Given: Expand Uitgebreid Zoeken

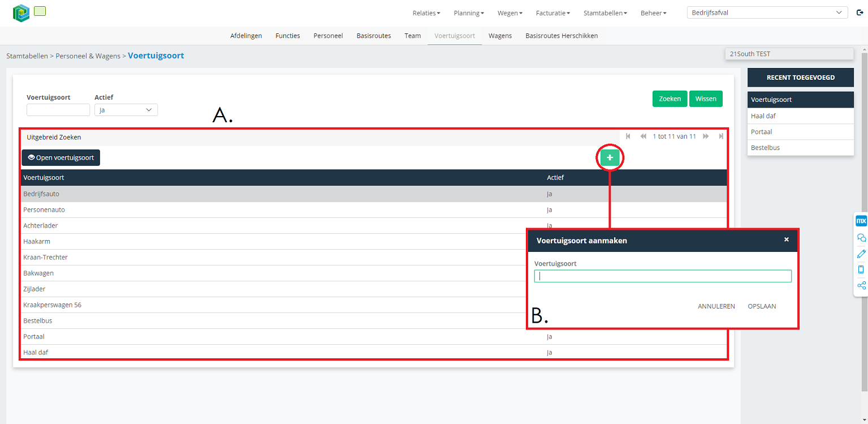Looking at the screenshot, I should (54, 137).
